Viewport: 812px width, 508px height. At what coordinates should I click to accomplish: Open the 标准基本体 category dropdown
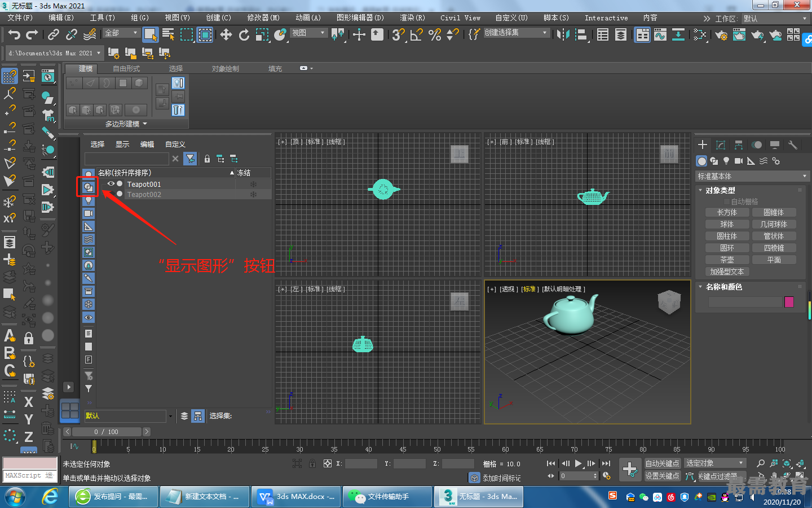click(752, 176)
